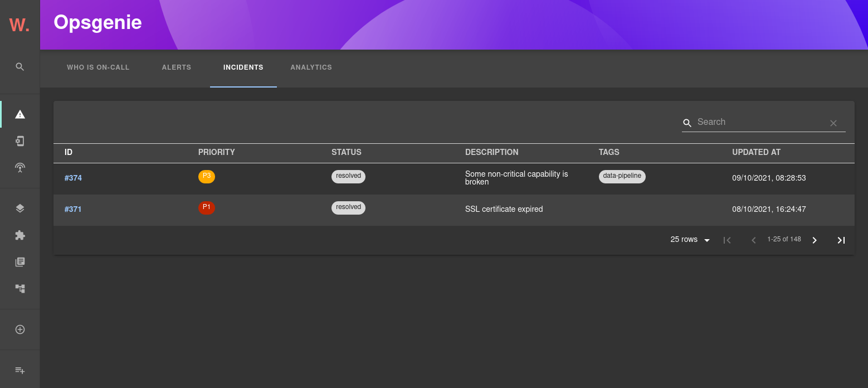Click the TAGS column header
Screen dimensions: 868x388
tap(609, 152)
